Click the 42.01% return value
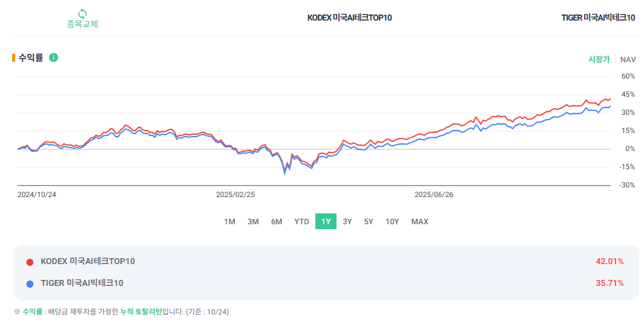644x324 pixels. pos(609,261)
